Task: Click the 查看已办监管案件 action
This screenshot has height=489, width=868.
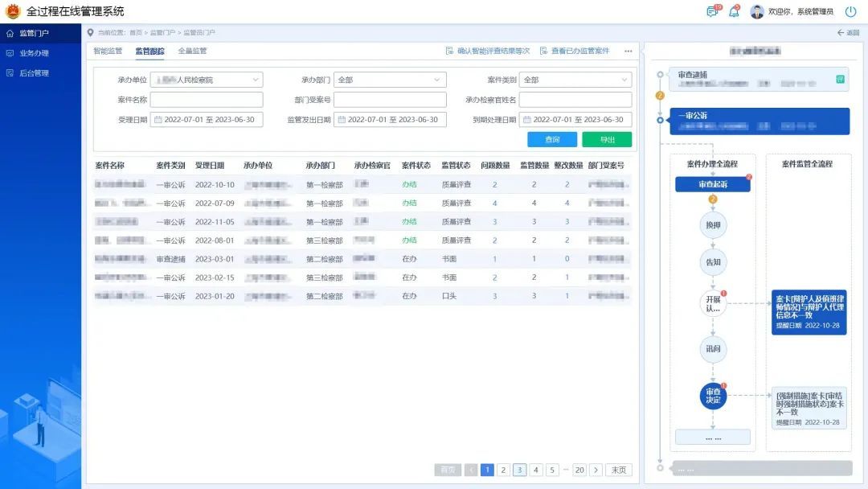Action: coord(575,51)
